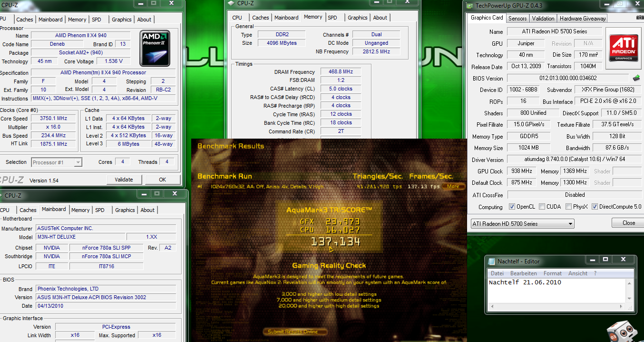Open the ATI Radeon HD 5700 Series dropdown

522,223
